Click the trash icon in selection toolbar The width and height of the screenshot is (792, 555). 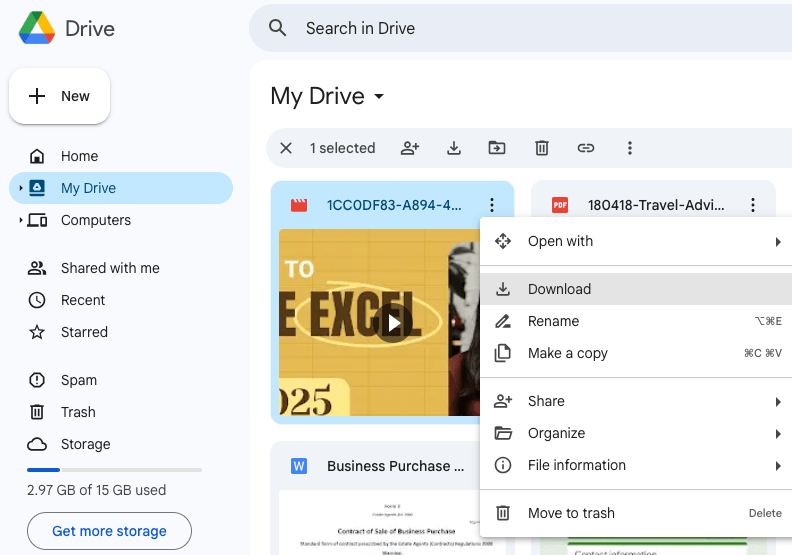[542, 148]
